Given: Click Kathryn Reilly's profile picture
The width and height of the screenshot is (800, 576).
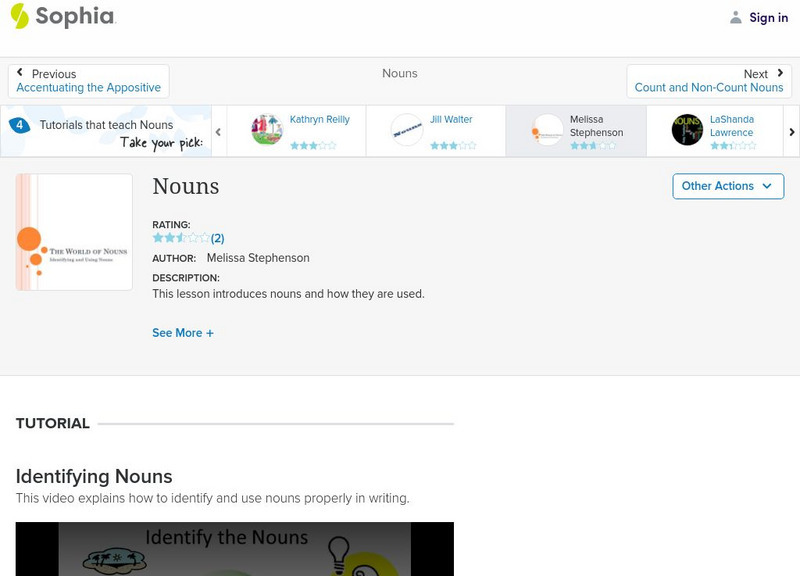Looking at the screenshot, I should point(266,128).
